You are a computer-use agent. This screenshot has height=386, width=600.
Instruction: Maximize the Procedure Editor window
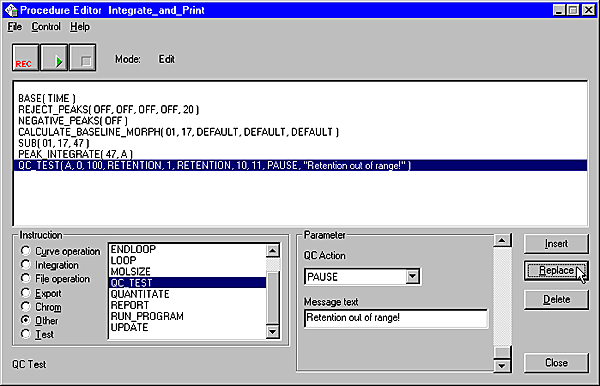573,10
